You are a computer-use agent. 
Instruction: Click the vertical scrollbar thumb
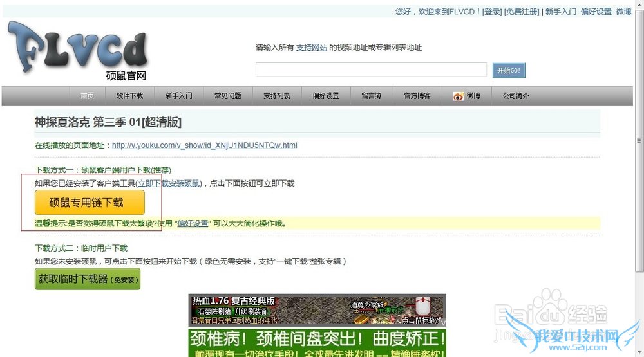pos(639,140)
